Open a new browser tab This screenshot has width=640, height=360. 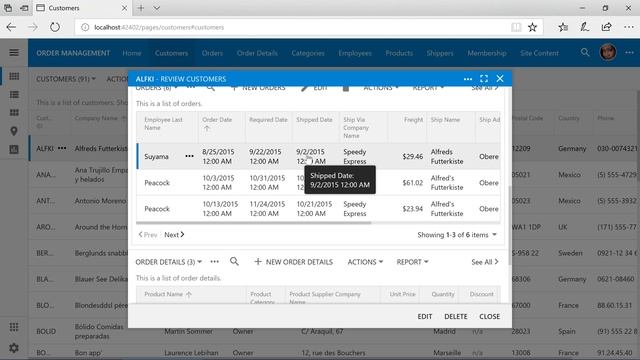pyautogui.click(x=141, y=8)
